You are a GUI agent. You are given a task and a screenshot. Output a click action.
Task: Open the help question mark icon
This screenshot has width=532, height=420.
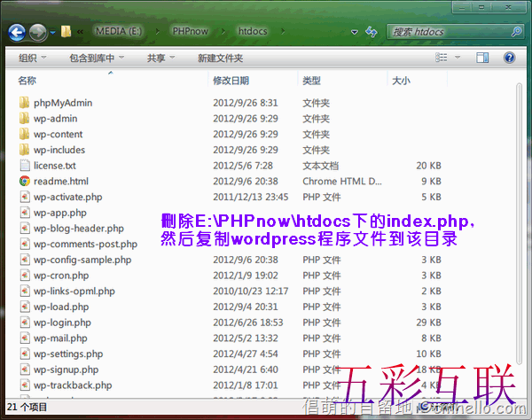[510, 58]
